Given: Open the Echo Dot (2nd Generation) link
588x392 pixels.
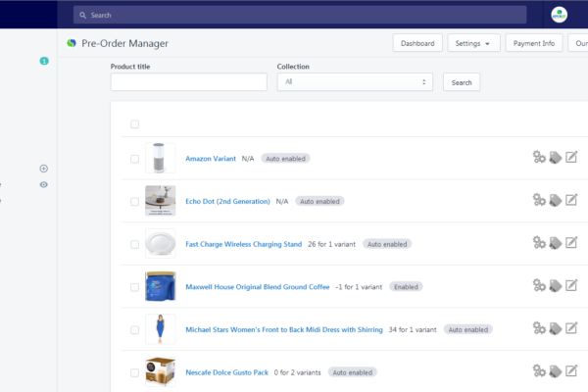Looking at the screenshot, I should point(227,202).
